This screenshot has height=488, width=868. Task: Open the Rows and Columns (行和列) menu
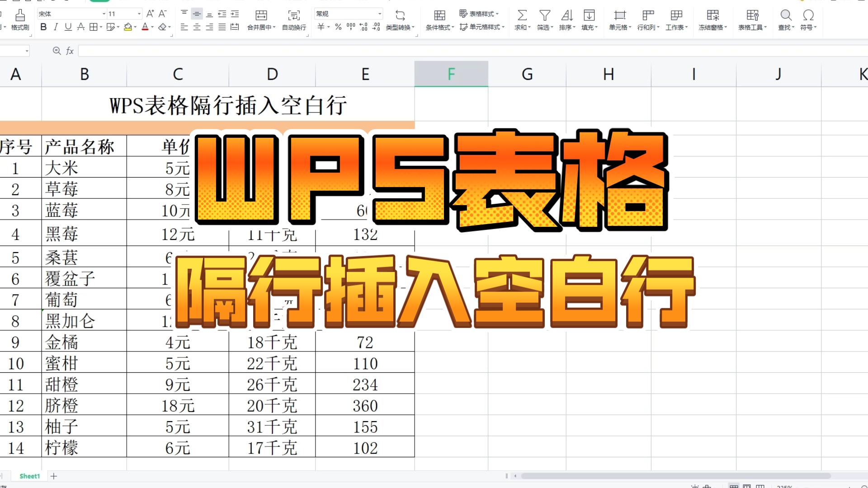click(648, 20)
